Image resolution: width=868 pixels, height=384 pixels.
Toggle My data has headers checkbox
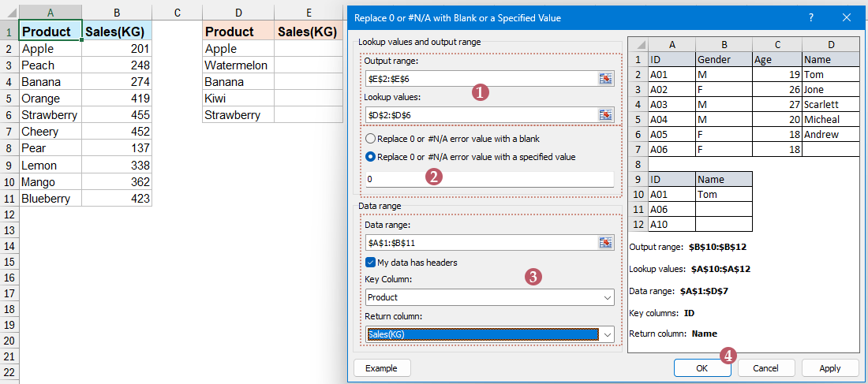(372, 263)
